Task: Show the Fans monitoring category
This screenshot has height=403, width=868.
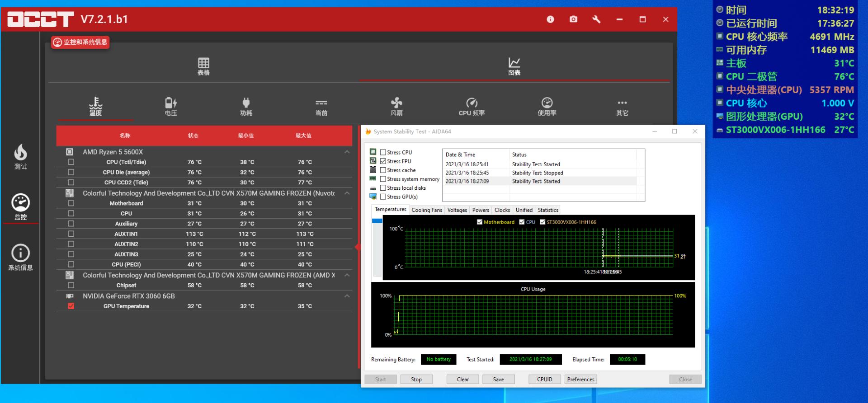Action: coord(396,107)
